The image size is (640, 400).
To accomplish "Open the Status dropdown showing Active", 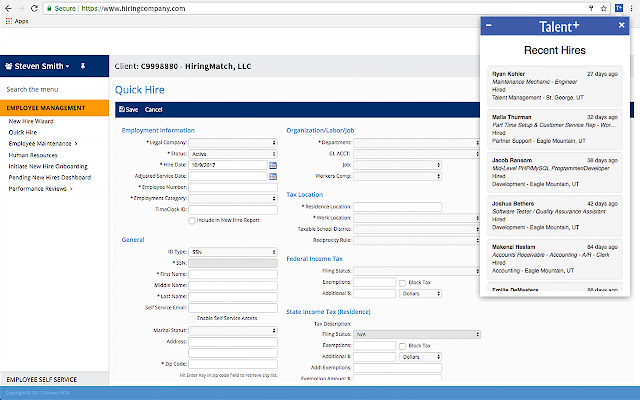I will pyautogui.click(x=232, y=154).
